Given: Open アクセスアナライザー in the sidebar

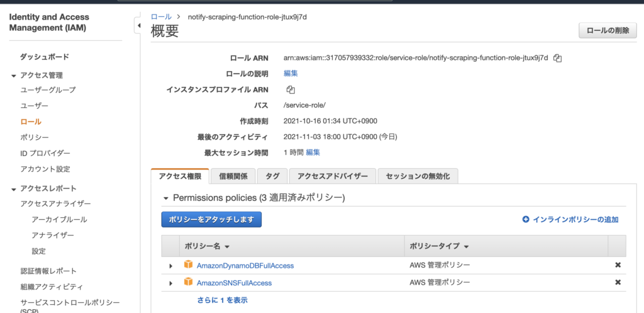Looking at the screenshot, I should point(56,204).
